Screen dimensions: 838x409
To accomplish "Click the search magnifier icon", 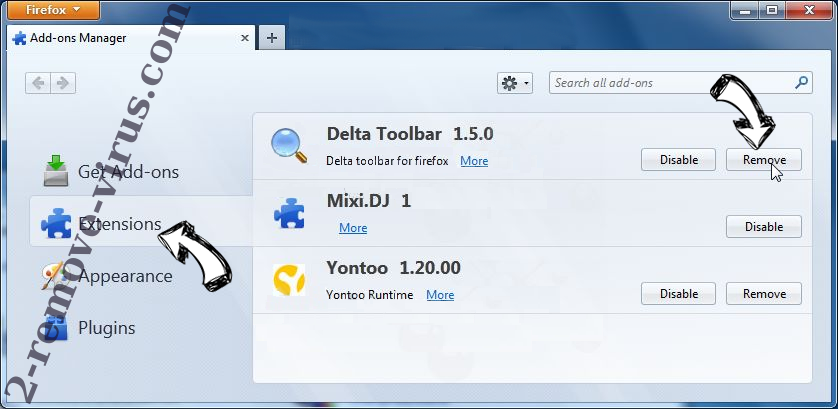I will click(800, 83).
